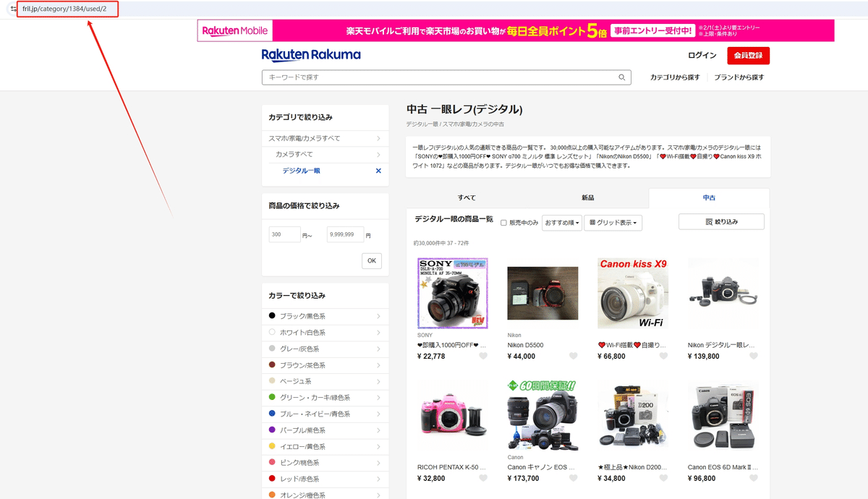Open the pink PENTAX K-50 thumbnail
Image resolution: width=868 pixels, height=499 pixels.
[453, 415]
